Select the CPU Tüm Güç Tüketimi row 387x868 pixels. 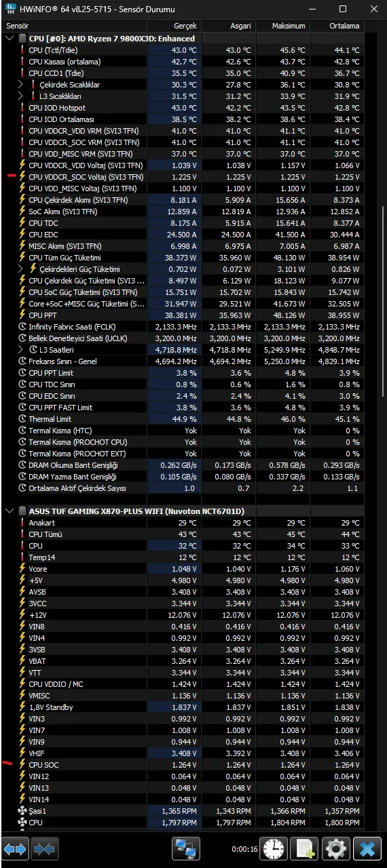(x=183, y=258)
